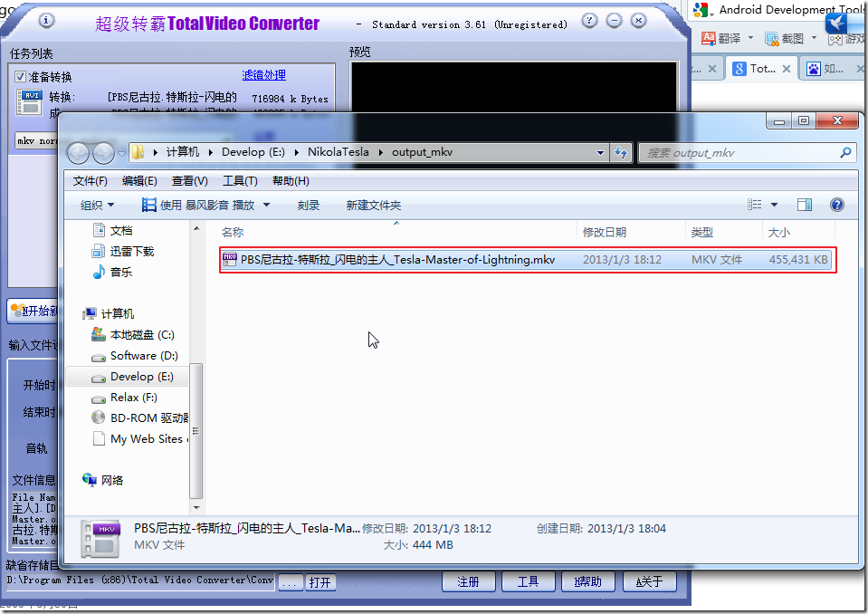Viewport: 868px width, 614px height.
Task: Select NikolaTesla in the address breadcrumb
Action: tap(339, 152)
